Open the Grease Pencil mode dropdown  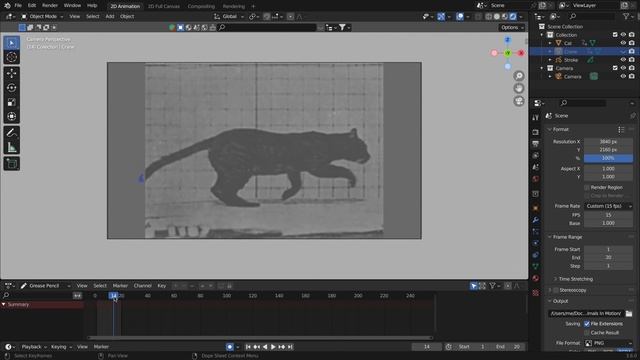[x=45, y=286]
